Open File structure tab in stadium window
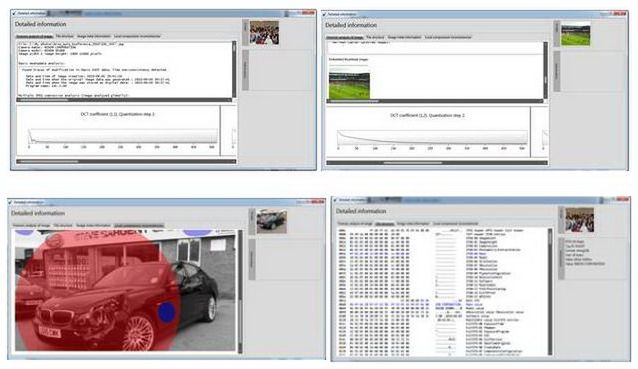 (375, 37)
